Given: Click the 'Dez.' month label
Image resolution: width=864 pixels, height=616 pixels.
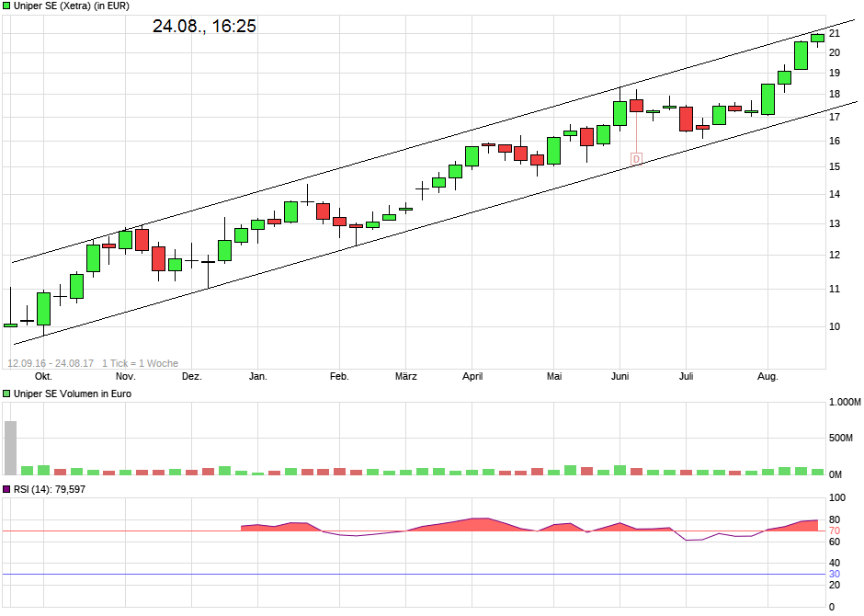Looking at the screenshot, I should click(192, 376).
